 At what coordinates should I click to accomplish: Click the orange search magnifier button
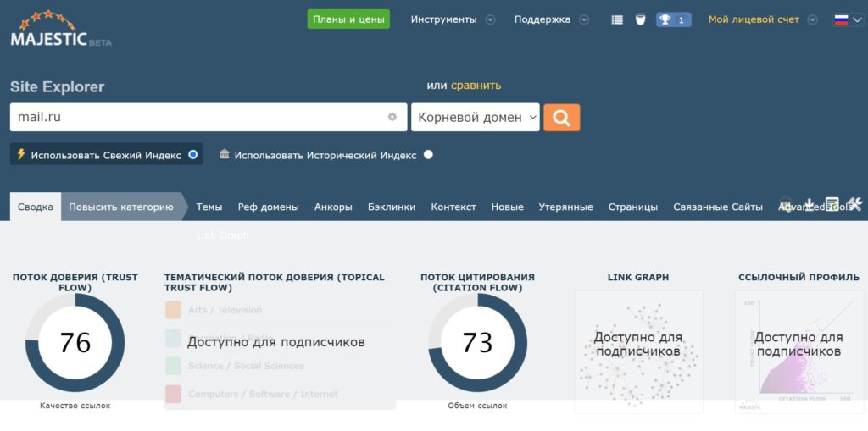[x=561, y=118]
